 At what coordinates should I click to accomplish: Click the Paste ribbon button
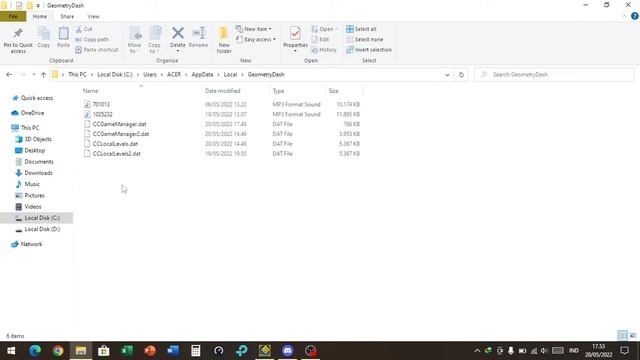click(63, 38)
